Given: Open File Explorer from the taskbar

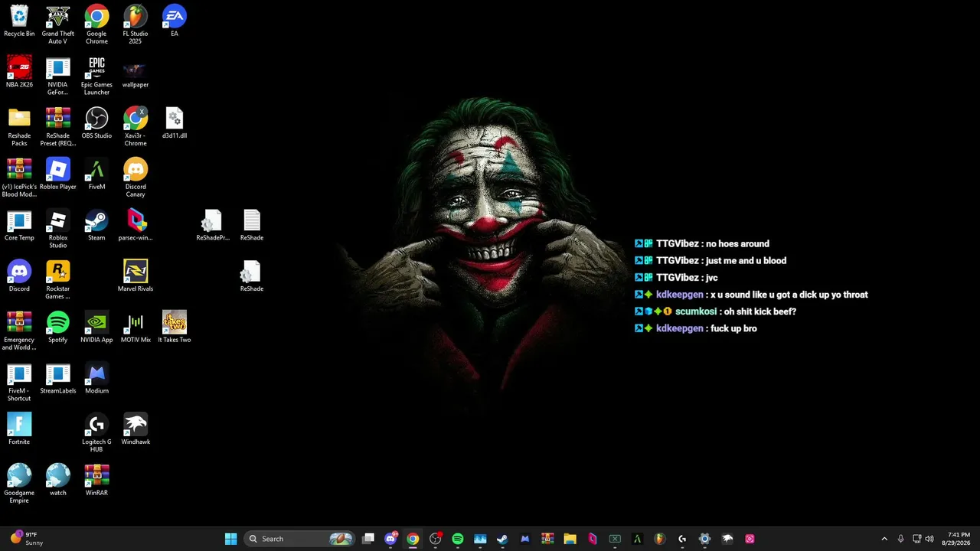Looking at the screenshot, I should [x=570, y=539].
